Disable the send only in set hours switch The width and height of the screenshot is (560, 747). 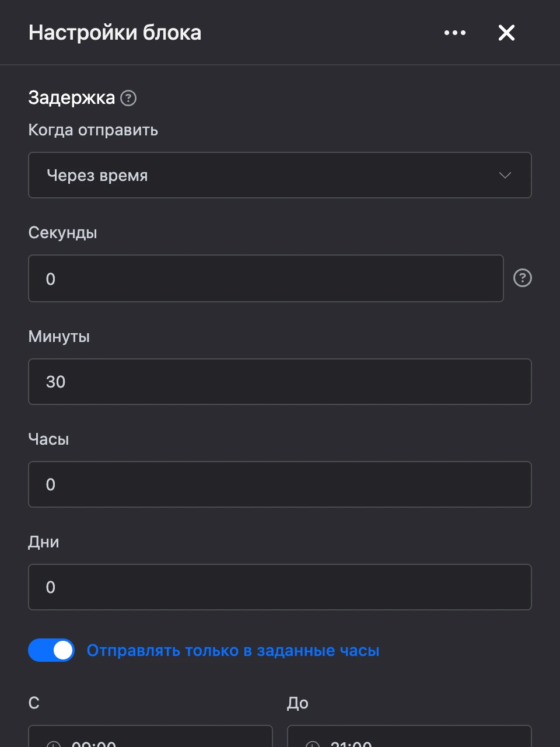tap(51, 650)
